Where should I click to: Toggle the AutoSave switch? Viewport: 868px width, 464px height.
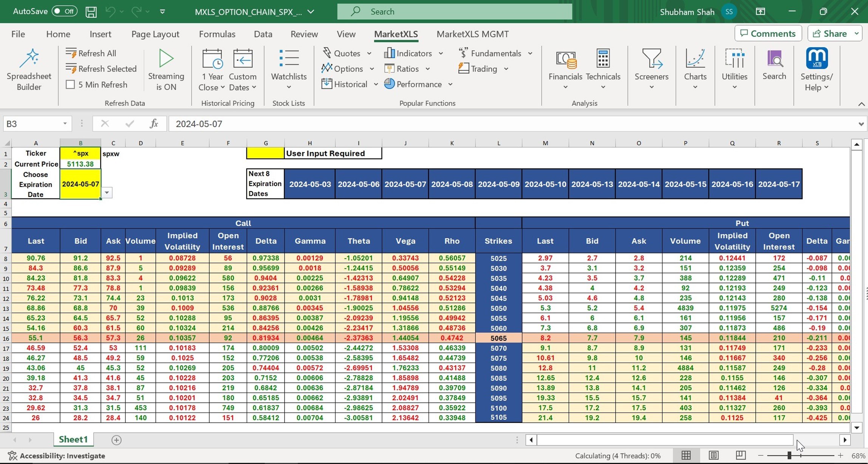coord(64,11)
